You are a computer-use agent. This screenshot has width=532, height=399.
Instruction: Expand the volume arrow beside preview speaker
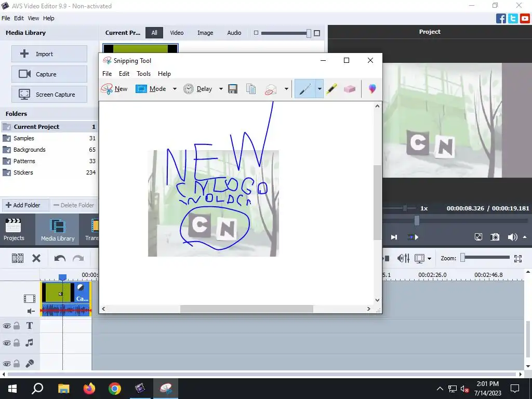click(525, 237)
